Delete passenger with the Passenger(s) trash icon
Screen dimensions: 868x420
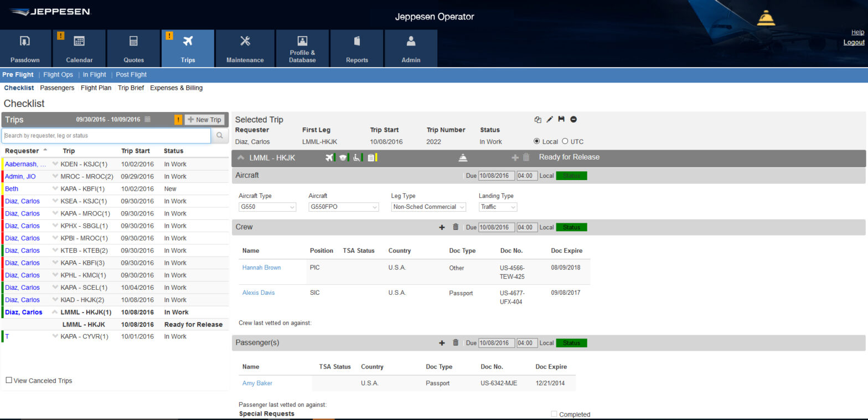[x=456, y=342]
